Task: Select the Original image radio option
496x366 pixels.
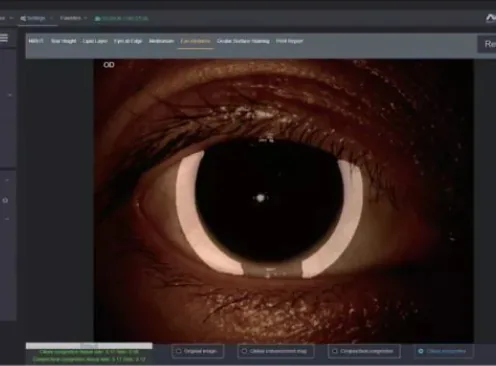Action: pyautogui.click(x=198, y=351)
